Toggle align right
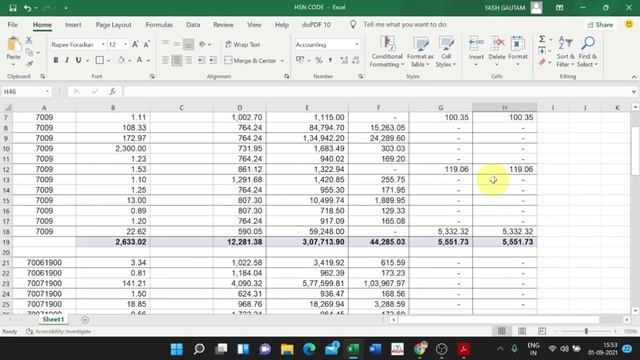The height and width of the screenshot is (360, 640). coord(188,60)
